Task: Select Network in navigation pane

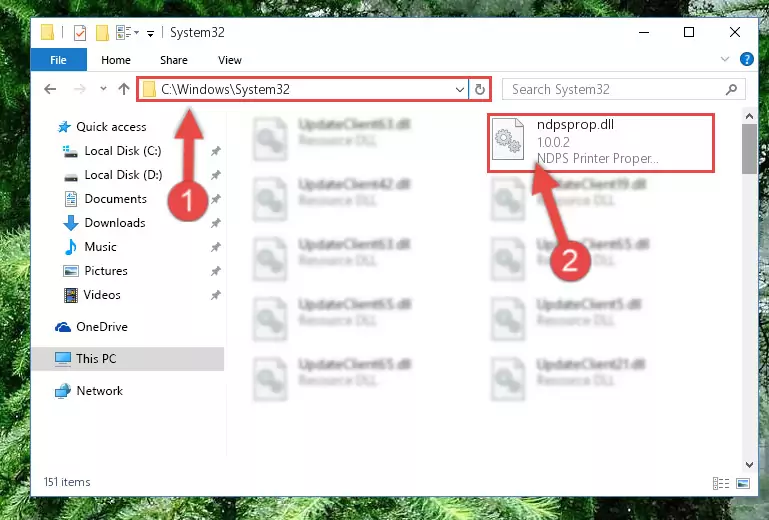Action: [99, 391]
